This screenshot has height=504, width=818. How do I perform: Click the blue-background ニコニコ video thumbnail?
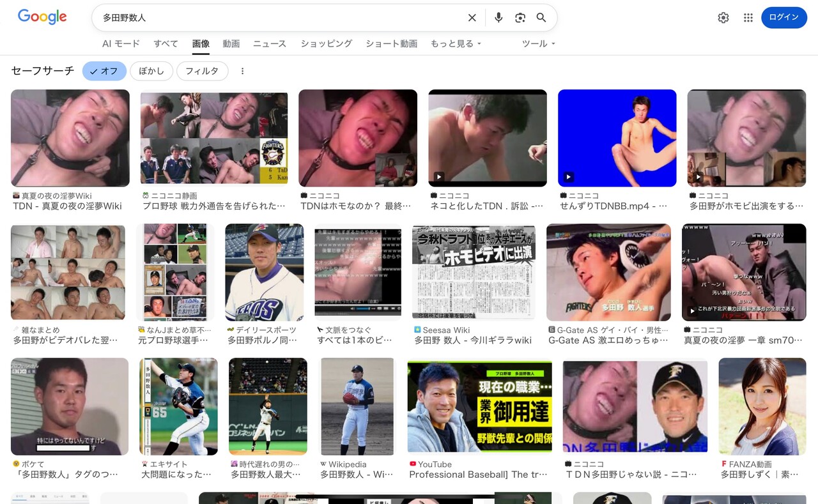pyautogui.click(x=617, y=138)
